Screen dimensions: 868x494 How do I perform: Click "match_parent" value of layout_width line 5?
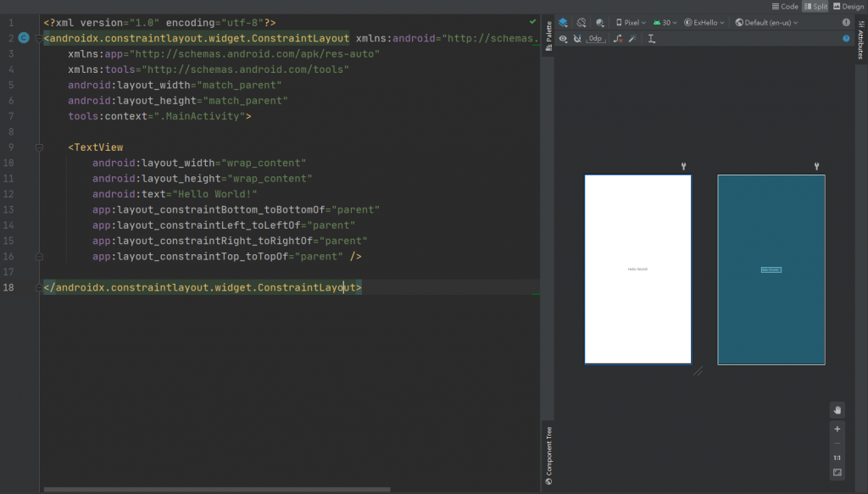point(240,86)
